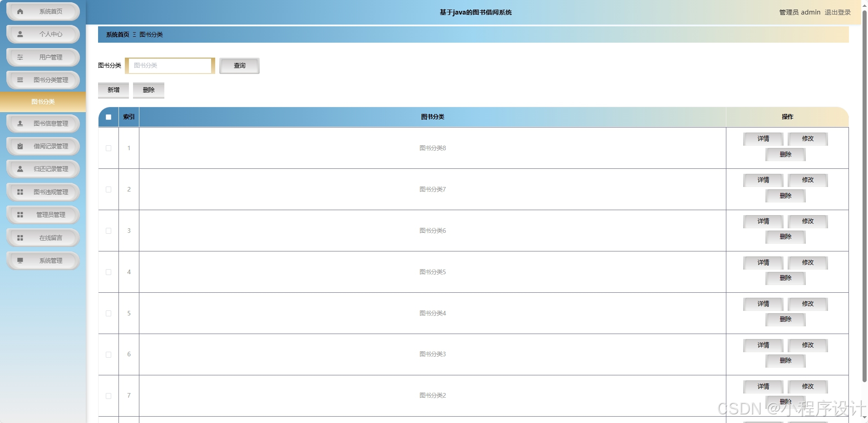Click the grid icon beside 在线留言

pos(20,238)
